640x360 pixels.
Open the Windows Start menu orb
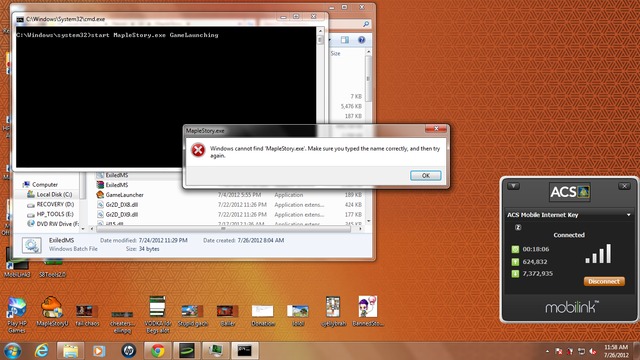pos(13,351)
